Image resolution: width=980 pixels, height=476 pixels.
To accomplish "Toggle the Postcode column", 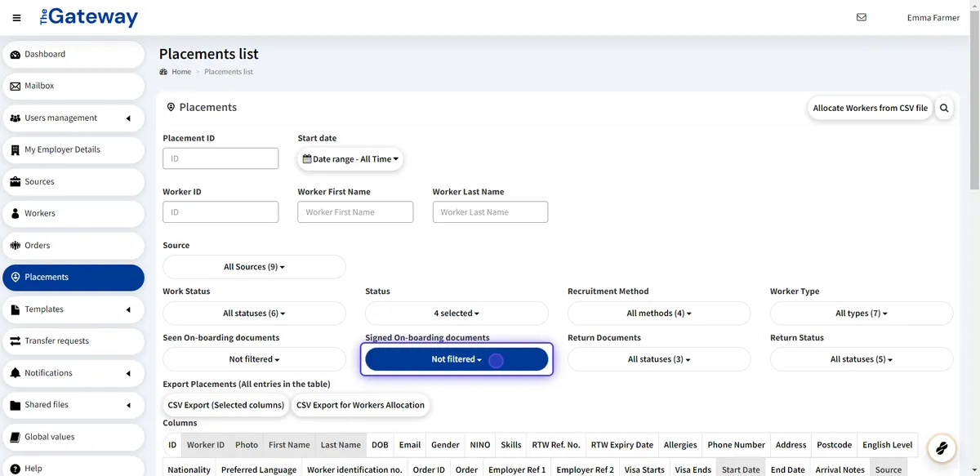I will pyautogui.click(x=835, y=445).
